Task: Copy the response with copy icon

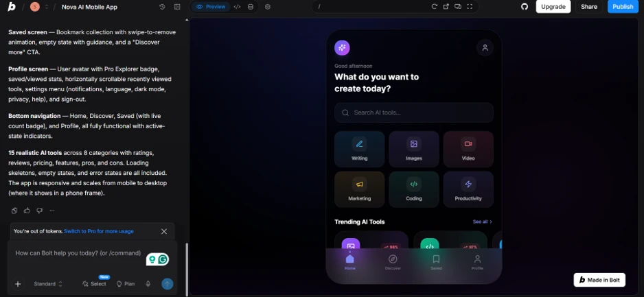Action: 14,211
